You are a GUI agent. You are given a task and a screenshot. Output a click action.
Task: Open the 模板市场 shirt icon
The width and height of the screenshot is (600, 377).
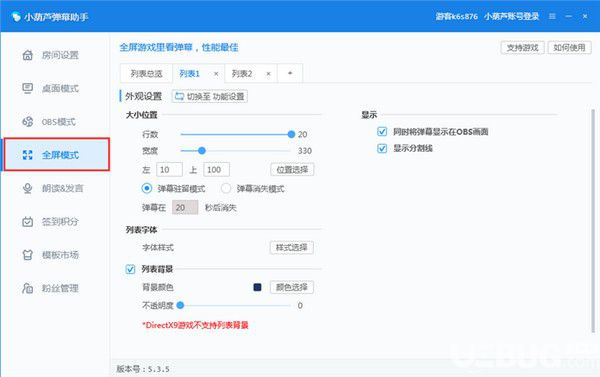point(28,255)
